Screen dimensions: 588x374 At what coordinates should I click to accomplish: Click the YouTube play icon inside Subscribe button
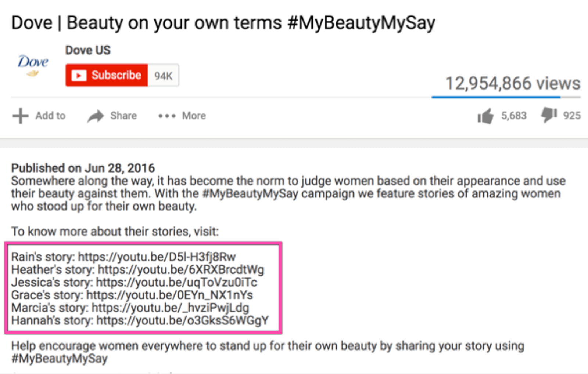point(79,75)
